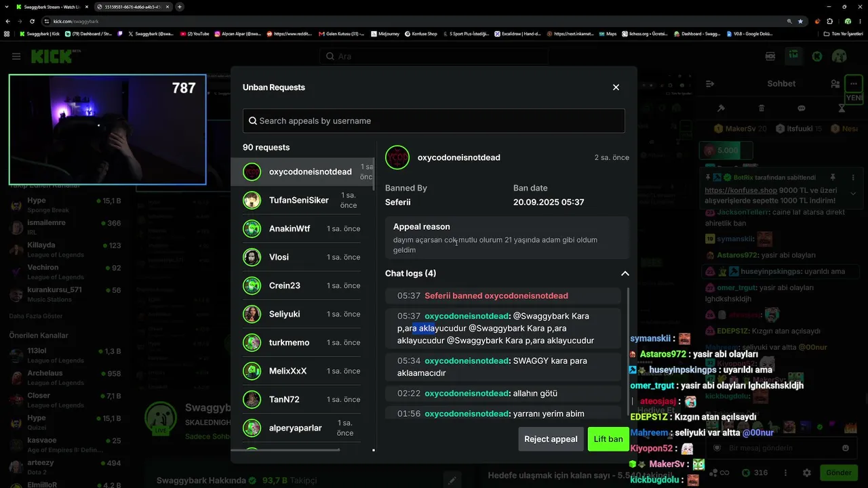Click the Kick search bar 'Ara'
868x488 pixels.
[434, 57]
